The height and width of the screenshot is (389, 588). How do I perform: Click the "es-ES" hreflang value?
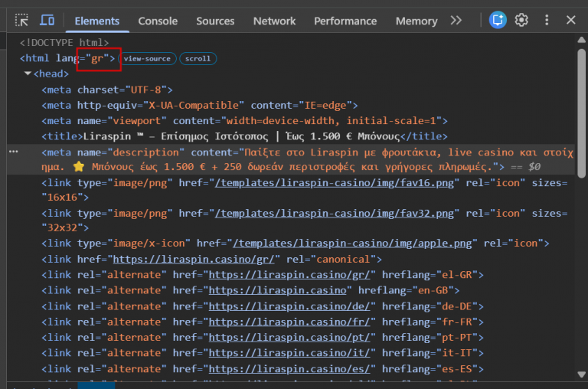coord(457,369)
